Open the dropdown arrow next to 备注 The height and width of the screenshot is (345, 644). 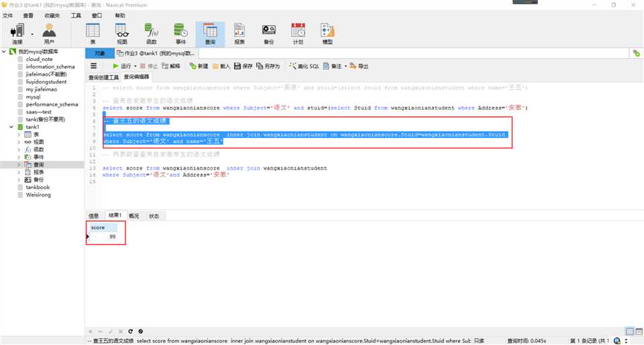tap(345, 66)
